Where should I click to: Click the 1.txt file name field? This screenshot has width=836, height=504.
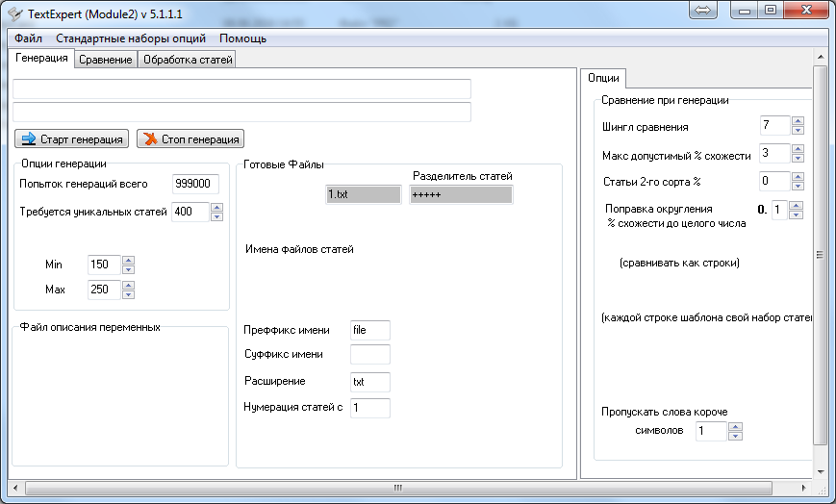pos(363,194)
